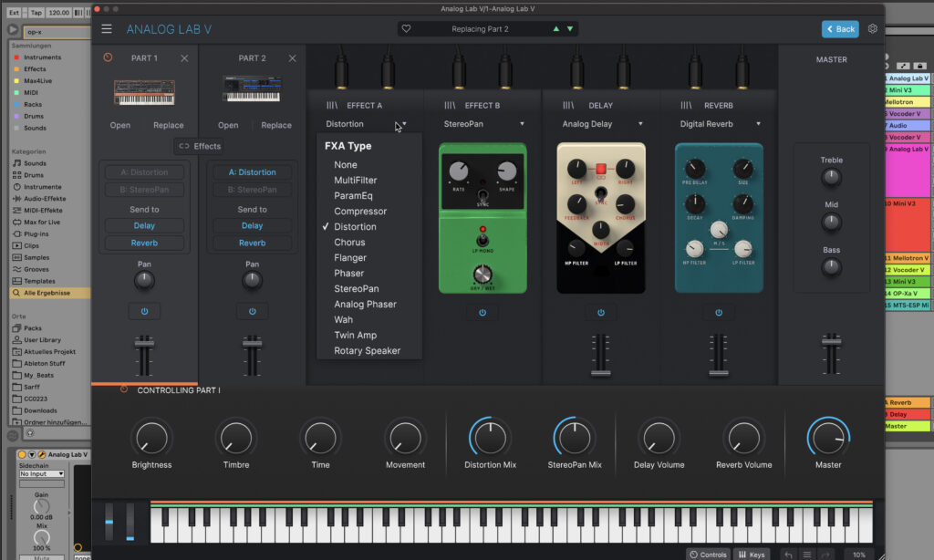Select Instruments in Ableton browser collections

click(42, 57)
